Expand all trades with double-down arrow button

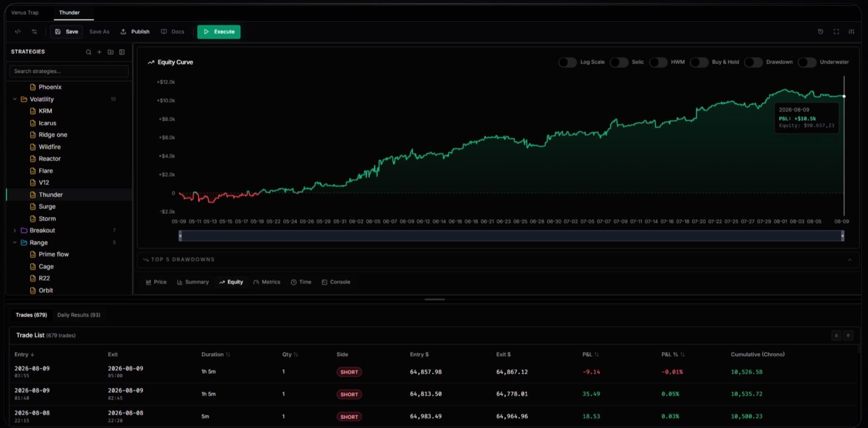pyautogui.click(x=848, y=335)
